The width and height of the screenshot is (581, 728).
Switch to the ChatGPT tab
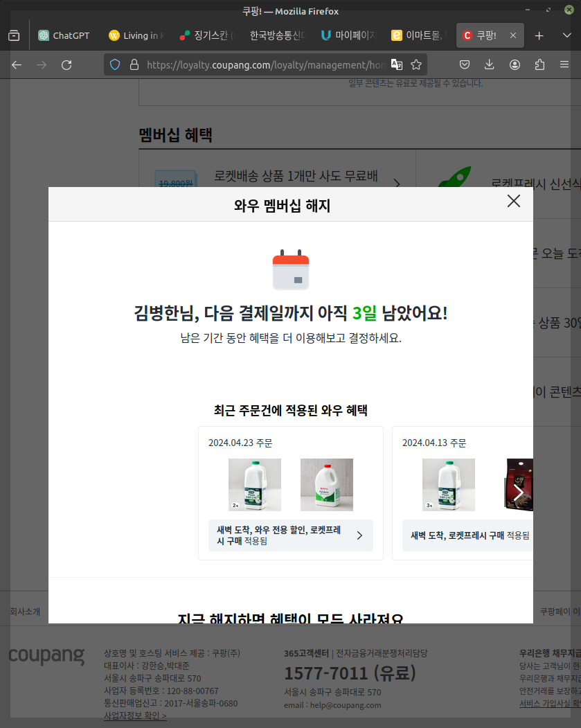point(64,35)
